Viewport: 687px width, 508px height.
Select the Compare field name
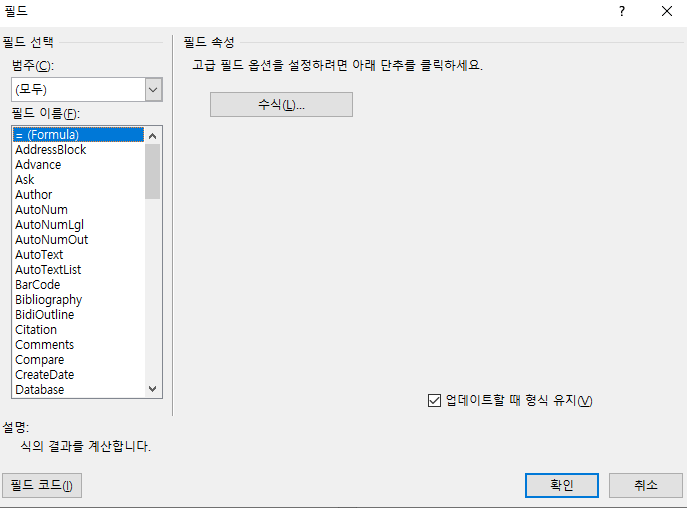point(39,360)
